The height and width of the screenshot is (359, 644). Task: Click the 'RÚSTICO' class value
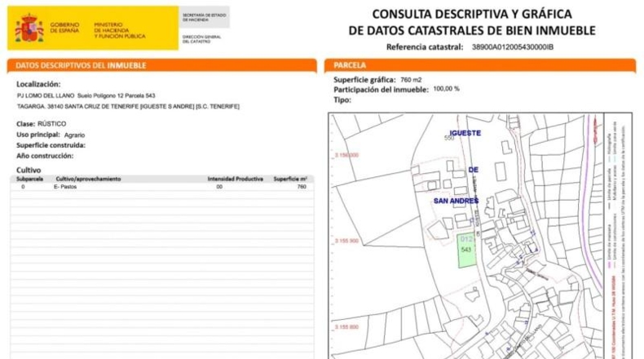51,123
